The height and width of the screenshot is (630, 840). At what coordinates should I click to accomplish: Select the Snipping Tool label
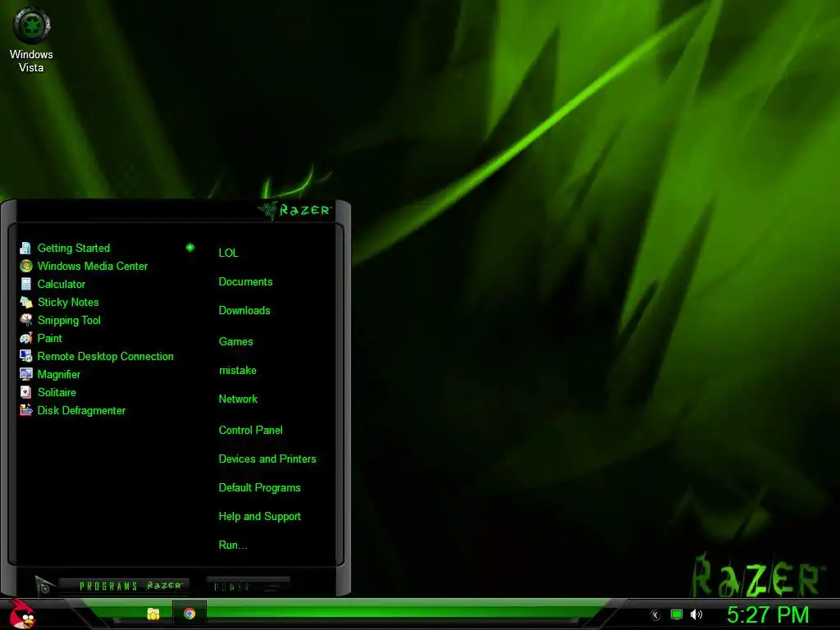(69, 321)
